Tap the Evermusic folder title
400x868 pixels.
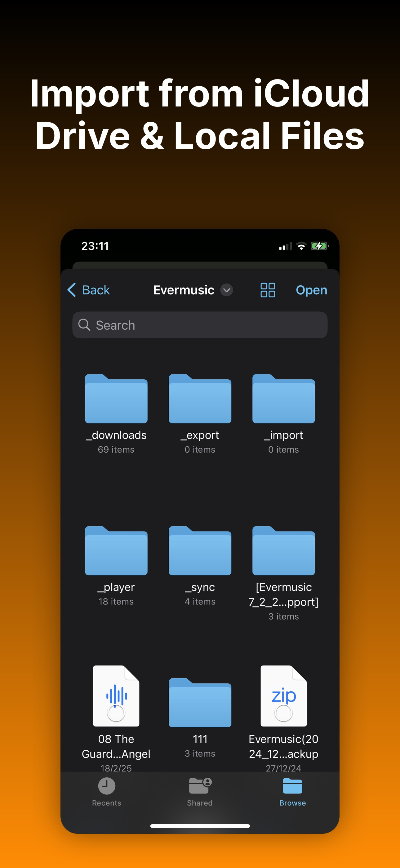coord(184,290)
